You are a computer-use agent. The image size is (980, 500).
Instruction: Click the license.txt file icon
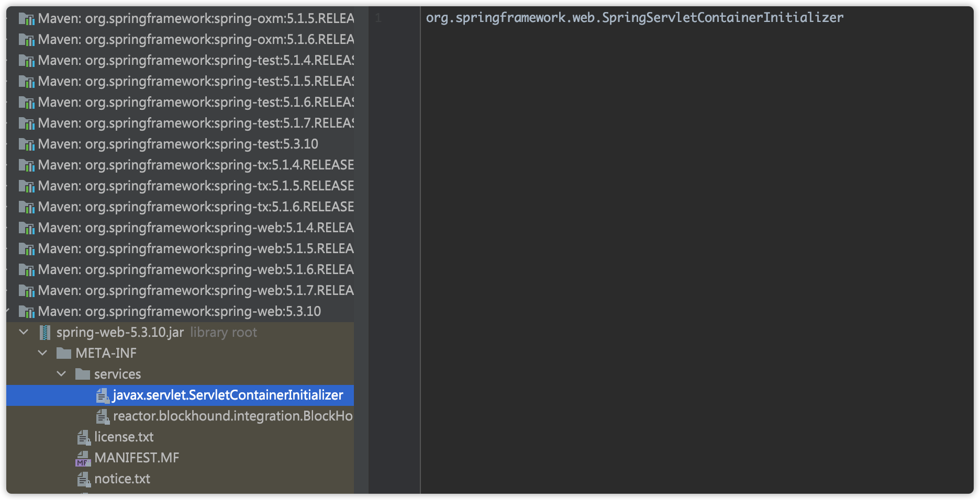84,437
